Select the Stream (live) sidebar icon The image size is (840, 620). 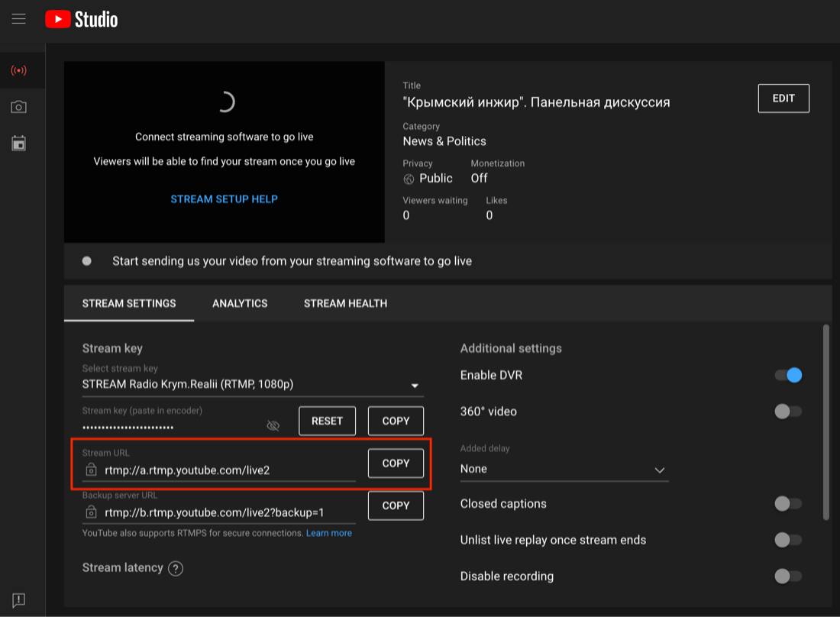click(19, 70)
